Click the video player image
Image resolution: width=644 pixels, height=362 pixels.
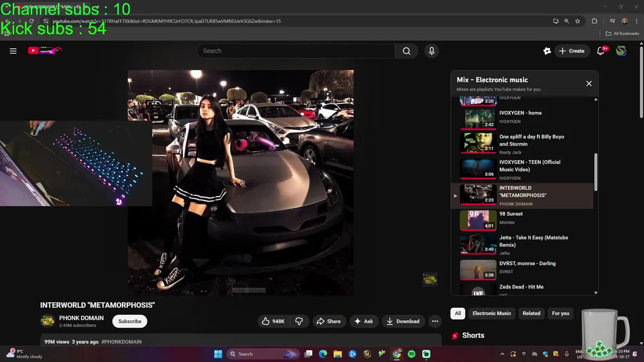[240, 183]
